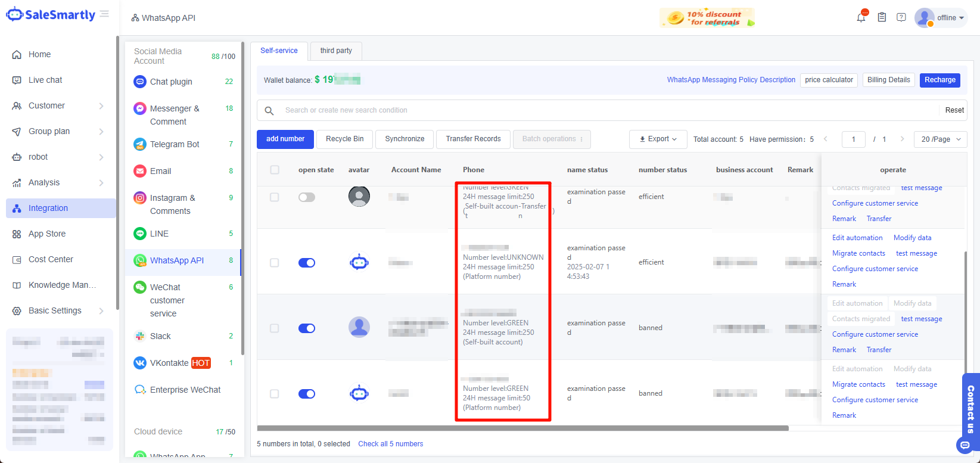The width and height of the screenshot is (980, 463).
Task: Collapse sidebar using the hamburger icon
Action: point(105,14)
